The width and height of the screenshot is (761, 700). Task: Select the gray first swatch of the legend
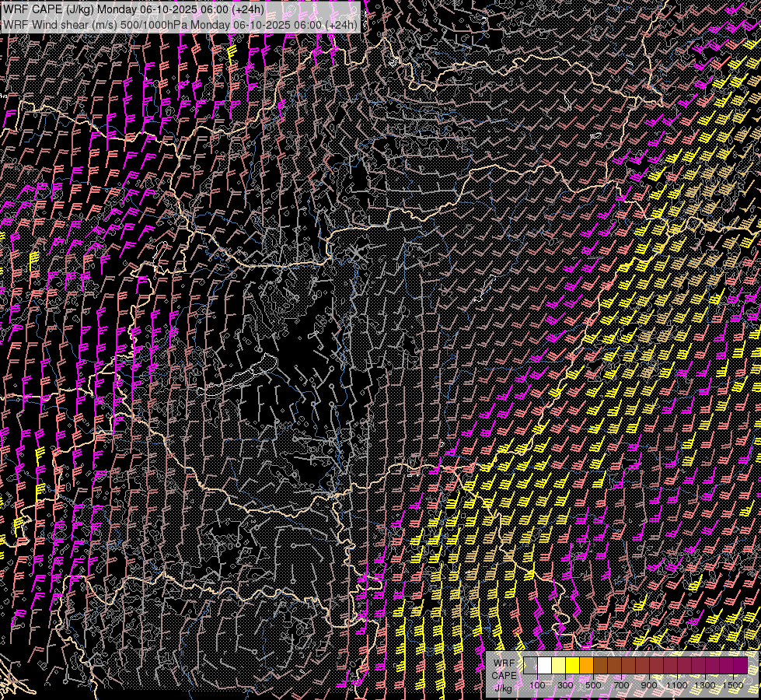click(x=530, y=665)
